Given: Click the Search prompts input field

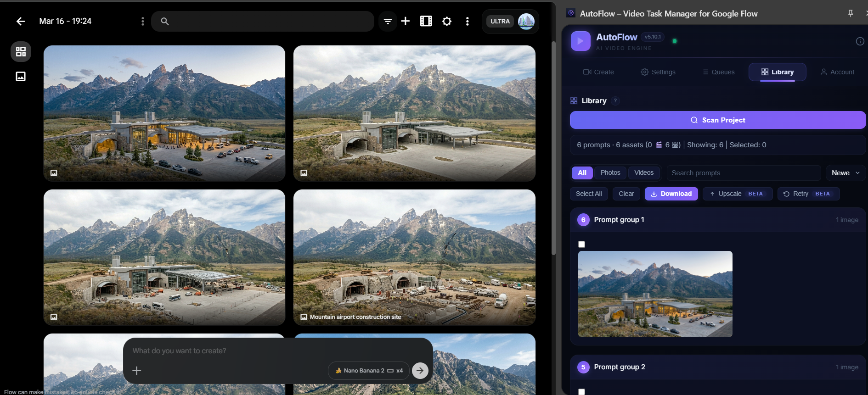Looking at the screenshot, I should (x=743, y=173).
